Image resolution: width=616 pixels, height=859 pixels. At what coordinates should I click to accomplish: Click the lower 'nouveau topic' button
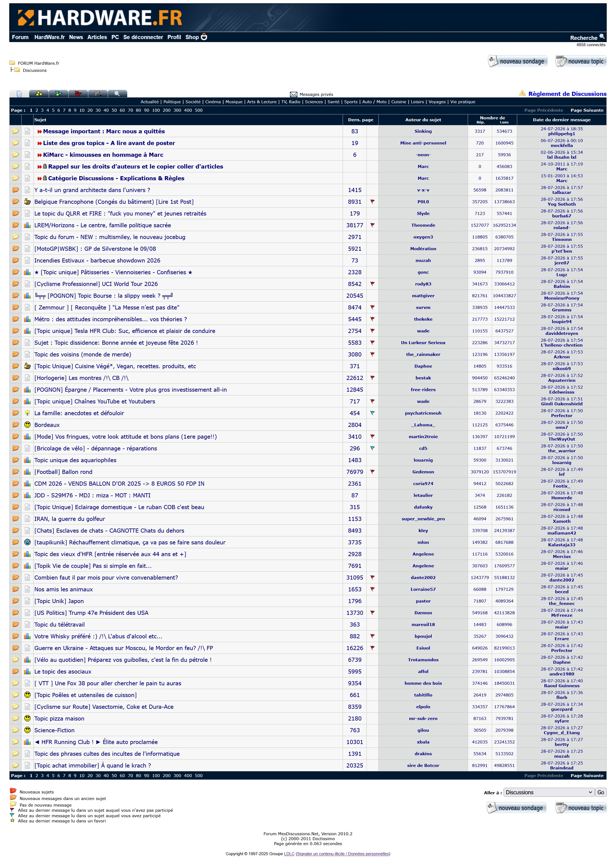tap(581, 808)
